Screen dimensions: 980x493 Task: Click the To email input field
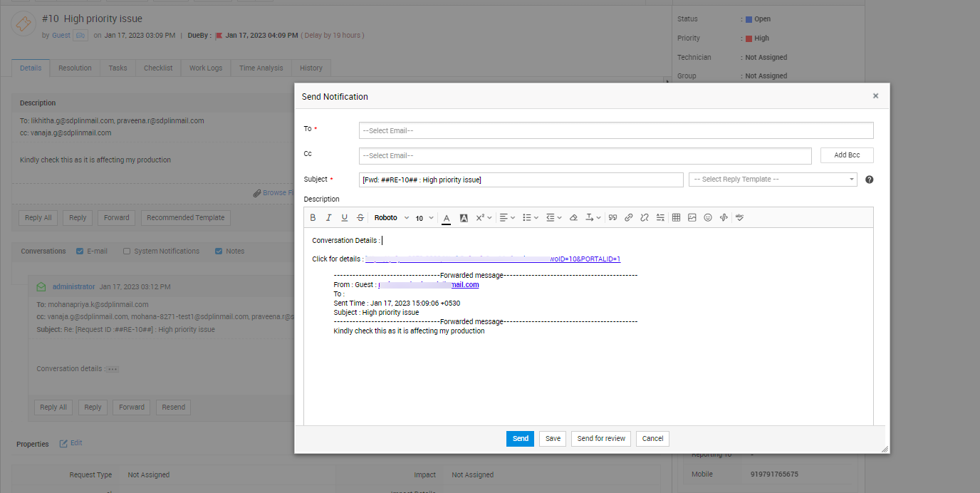tap(615, 130)
